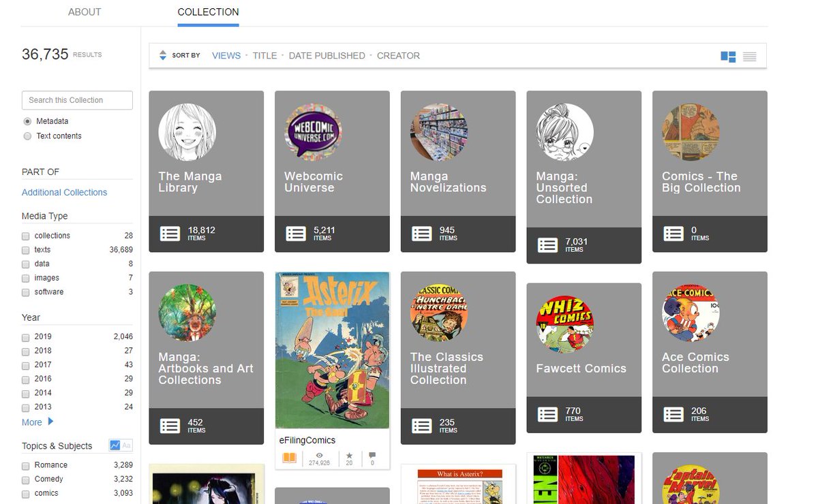Check the software media type

pos(26,293)
